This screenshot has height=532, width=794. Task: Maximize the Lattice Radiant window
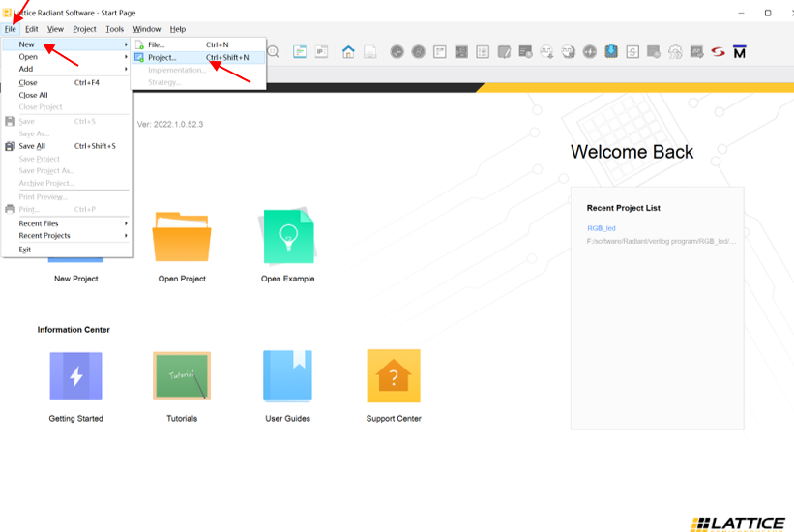tap(768, 13)
